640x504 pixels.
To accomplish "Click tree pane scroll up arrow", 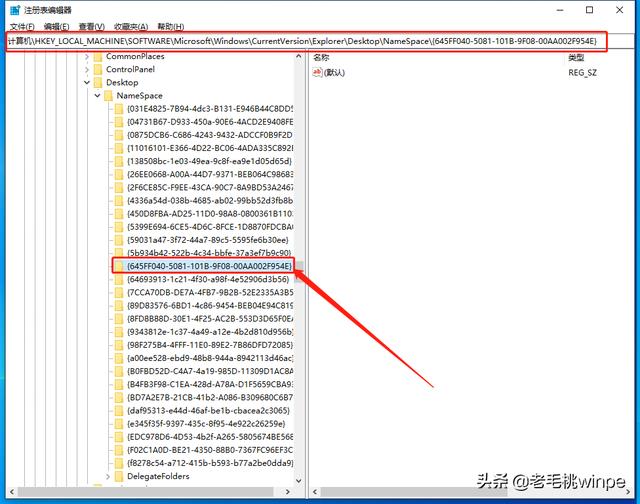I will (299, 57).
